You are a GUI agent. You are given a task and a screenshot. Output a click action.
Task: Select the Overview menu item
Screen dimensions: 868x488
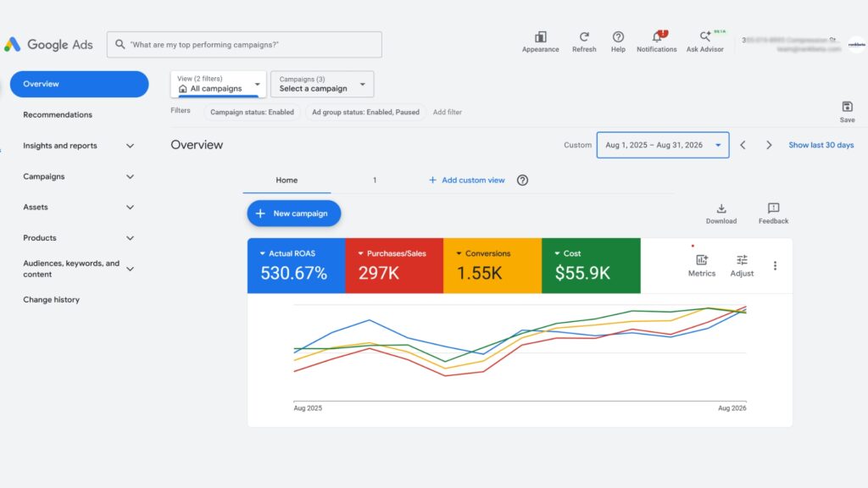(79, 84)
